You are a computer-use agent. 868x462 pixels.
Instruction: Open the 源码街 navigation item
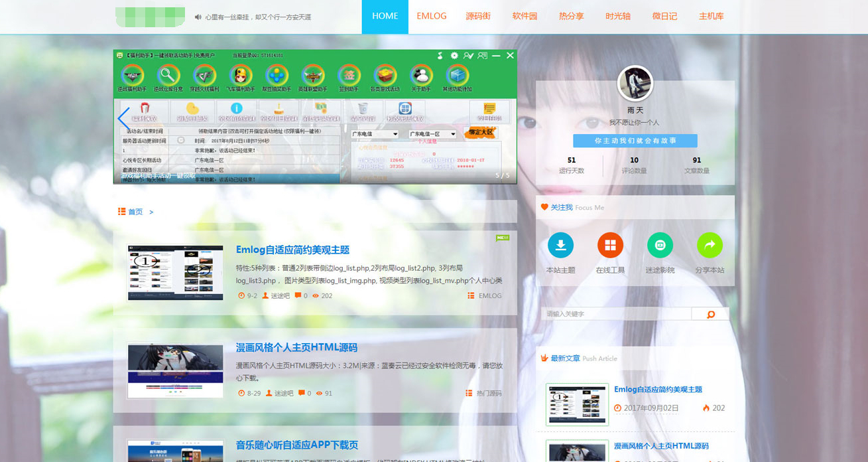pyautogui.click(x=478, y=17)
